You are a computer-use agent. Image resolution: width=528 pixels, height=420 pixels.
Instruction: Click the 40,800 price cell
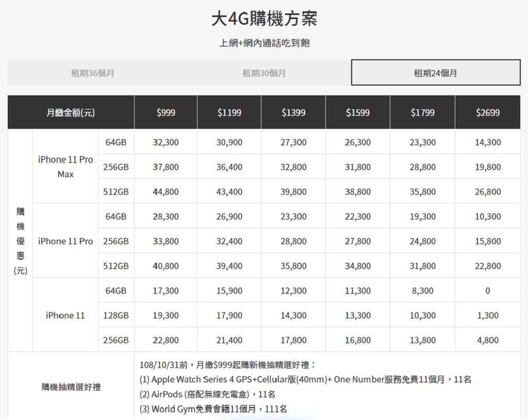point(166,266)
